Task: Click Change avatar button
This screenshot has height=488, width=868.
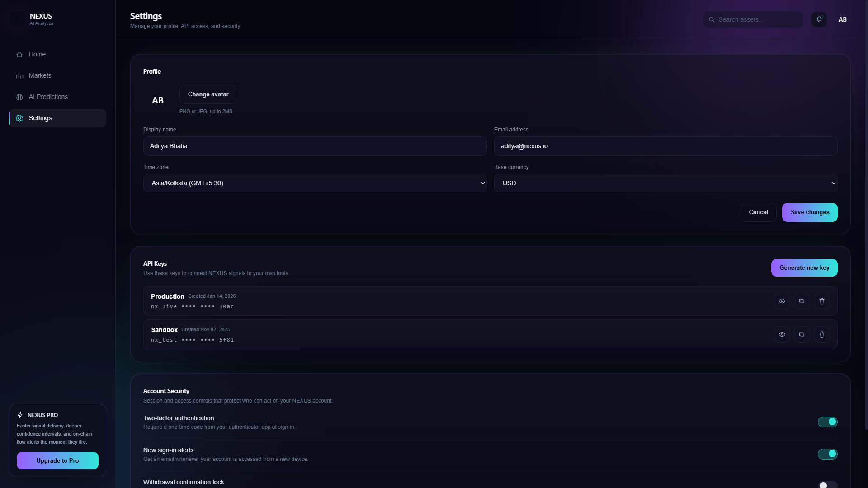Action: (208, 94)
